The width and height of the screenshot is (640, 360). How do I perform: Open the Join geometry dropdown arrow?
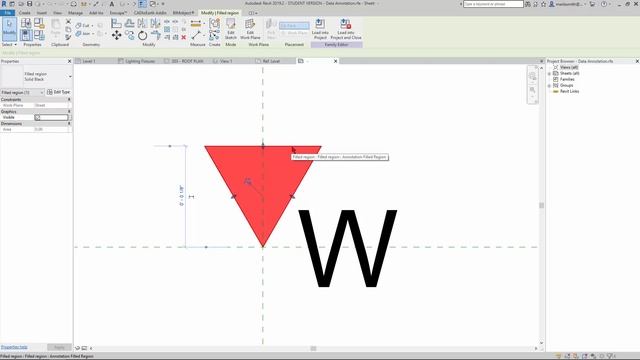point(93,33)
